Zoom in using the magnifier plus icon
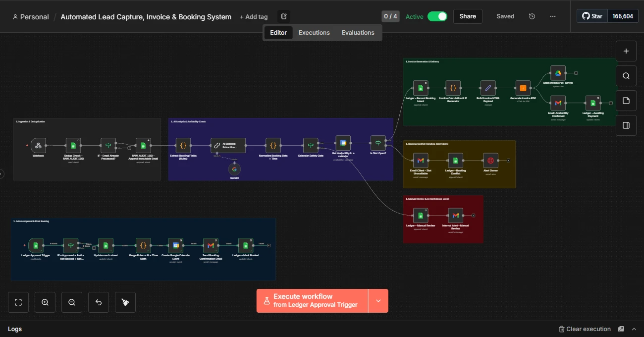Viewport: 644px width, 337px height. click(x=45, y=302)
